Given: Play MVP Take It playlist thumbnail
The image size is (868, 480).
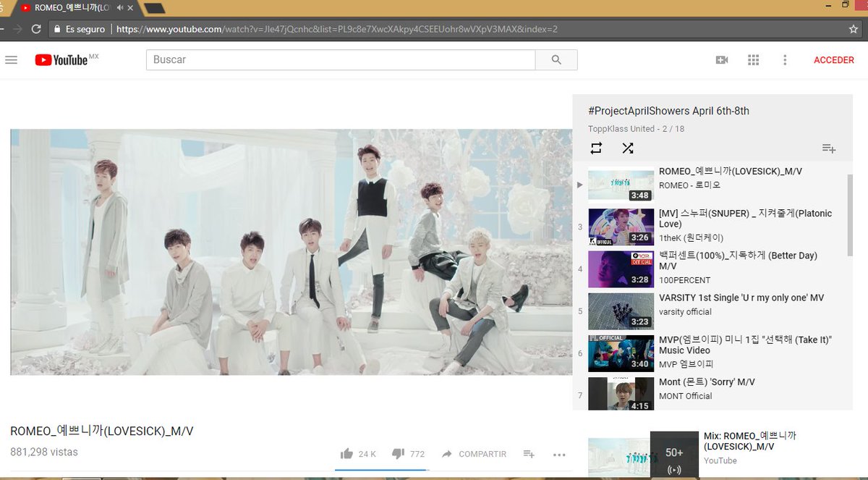Looking at the screenshot, I should coord(621,353).
